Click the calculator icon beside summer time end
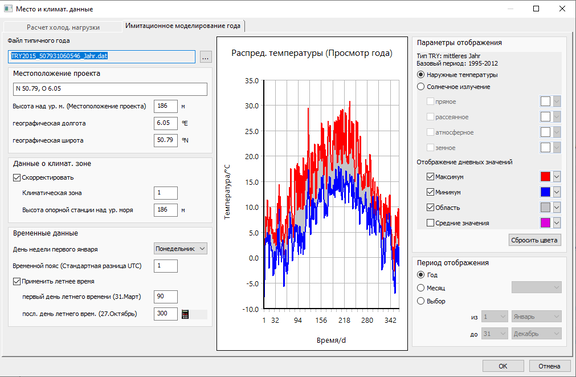 186,314
